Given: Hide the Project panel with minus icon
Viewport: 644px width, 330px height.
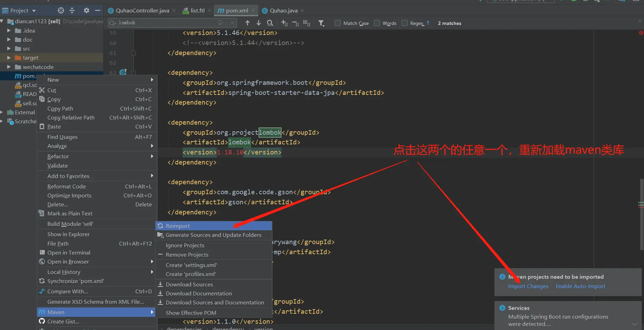Looking at the screenshot, I should click(x=98, y=10).
